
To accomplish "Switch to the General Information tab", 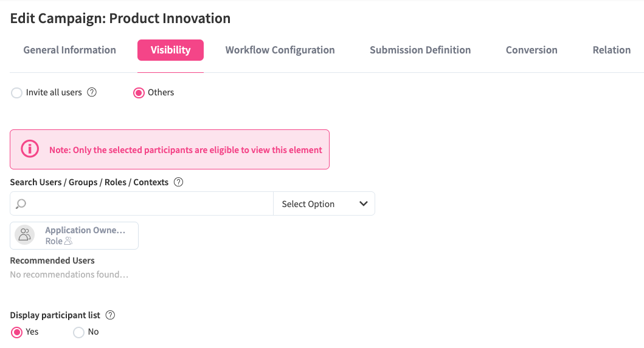I will (x=69, y=50).
